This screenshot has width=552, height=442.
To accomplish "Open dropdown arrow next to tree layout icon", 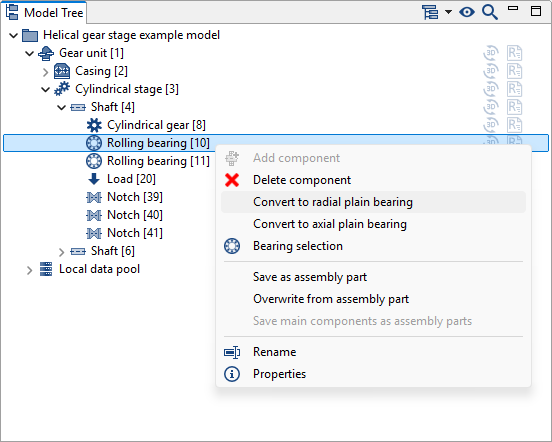I will point(448,12).
